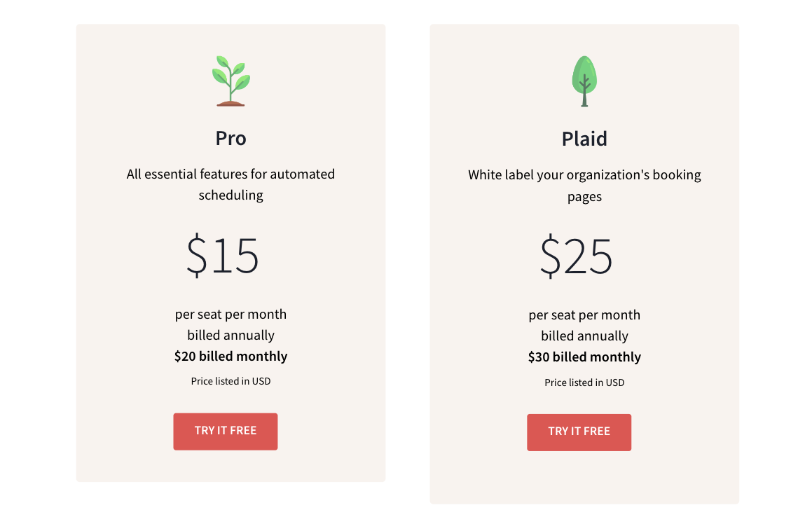Click the sprout icon on the Pro plan

(231, 81)
